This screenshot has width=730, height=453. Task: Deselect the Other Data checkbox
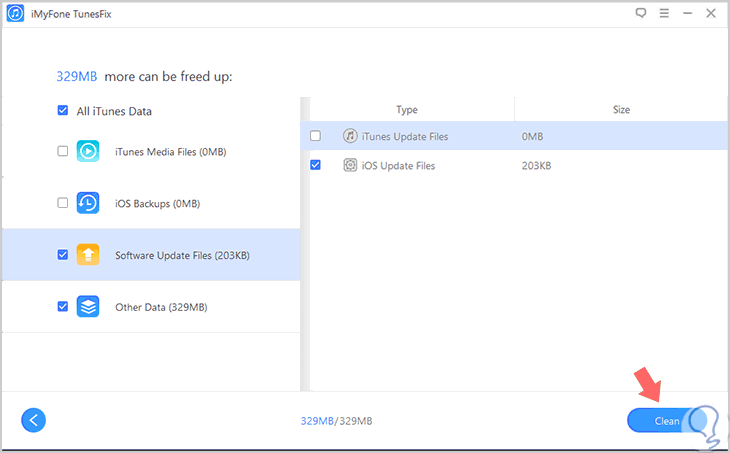[x=63, y=307]
